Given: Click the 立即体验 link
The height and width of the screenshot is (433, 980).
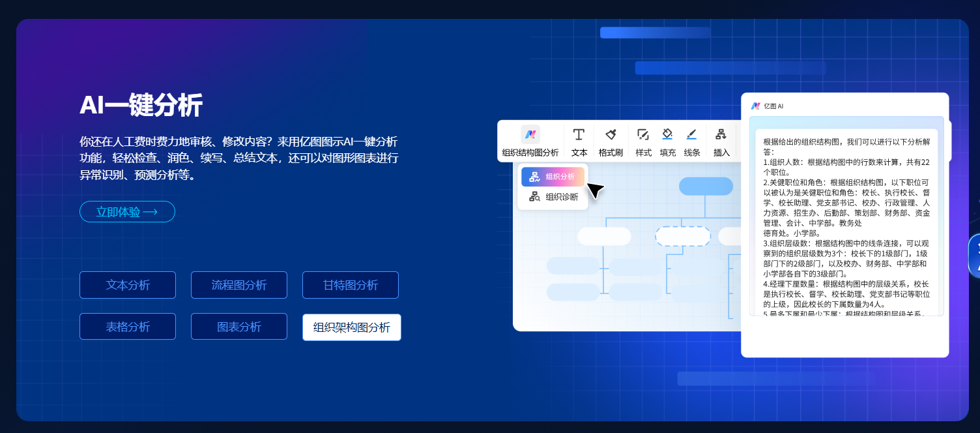Looking at the screenshot, I should 127,211.
